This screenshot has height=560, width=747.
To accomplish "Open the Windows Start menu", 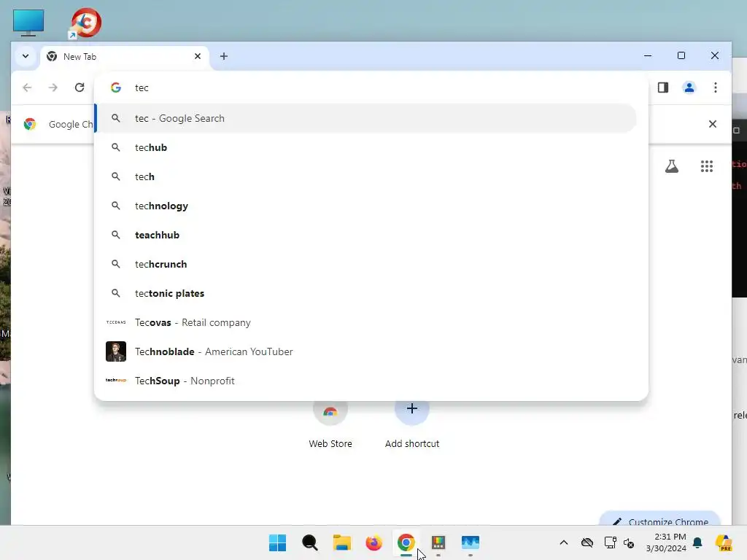I will click(278, 542).
